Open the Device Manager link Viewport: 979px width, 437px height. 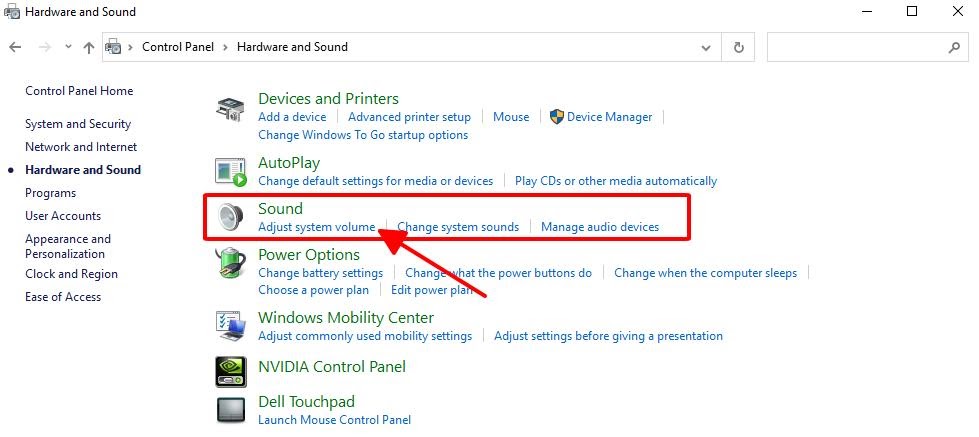pyautogui.click(x=609, y=117)
